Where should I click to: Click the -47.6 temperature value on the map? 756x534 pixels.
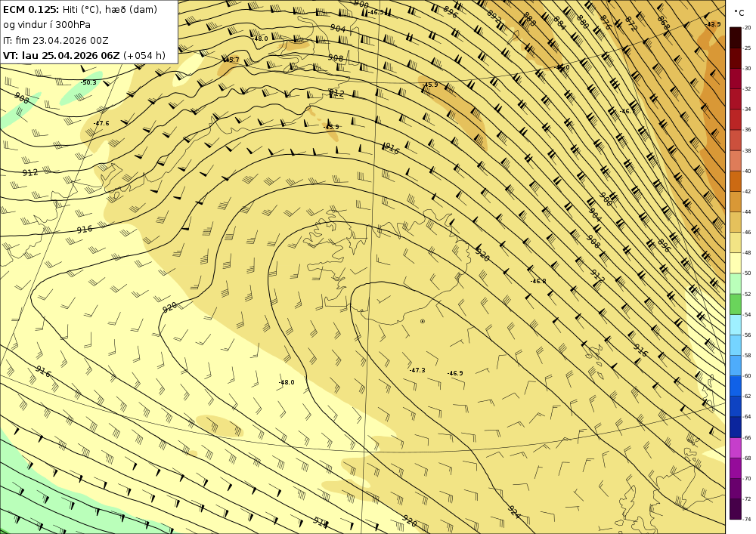pos(101,123)
